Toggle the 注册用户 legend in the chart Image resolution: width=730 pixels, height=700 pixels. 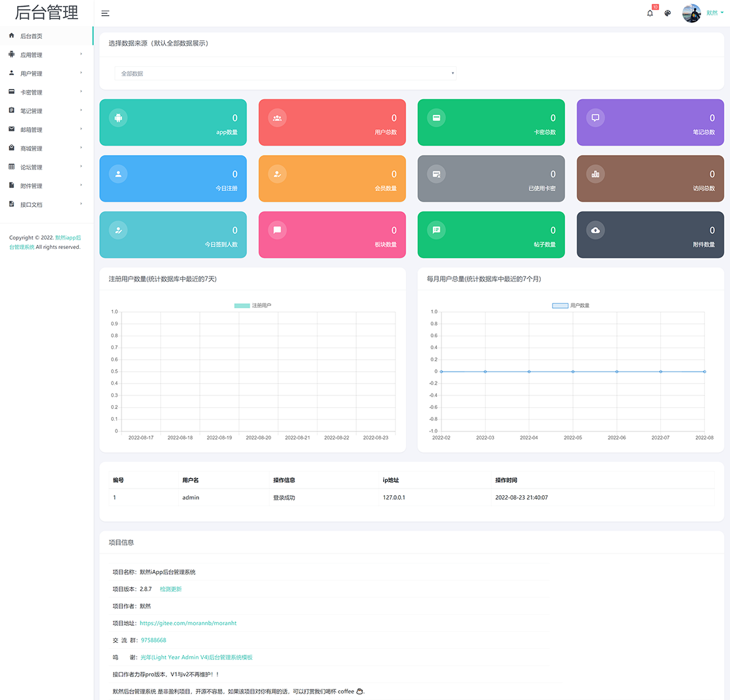pos(252,305)
